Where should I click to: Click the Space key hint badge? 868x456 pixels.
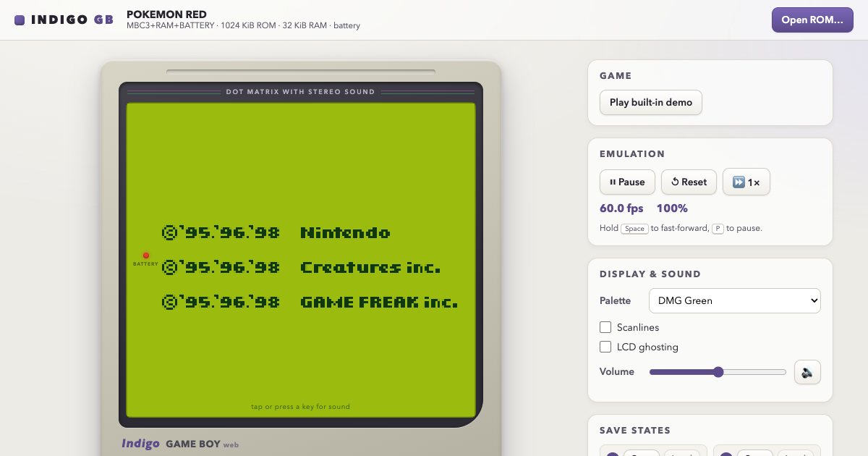[634, 228]
